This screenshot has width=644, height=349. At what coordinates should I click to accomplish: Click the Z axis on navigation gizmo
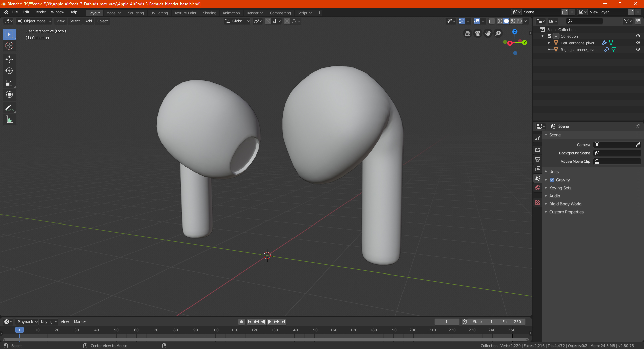[515, 31]
